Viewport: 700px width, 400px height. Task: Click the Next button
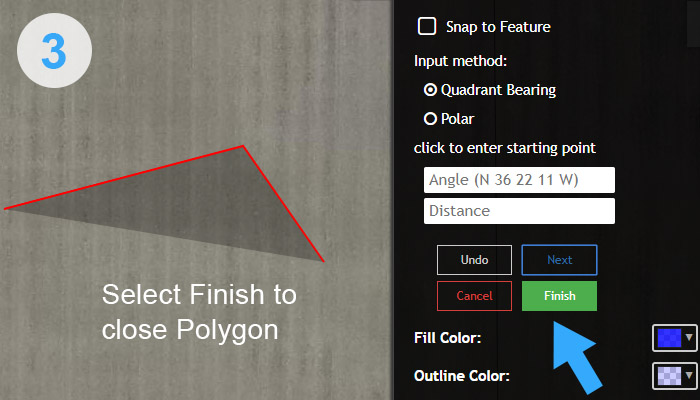[x=559, y=260]
